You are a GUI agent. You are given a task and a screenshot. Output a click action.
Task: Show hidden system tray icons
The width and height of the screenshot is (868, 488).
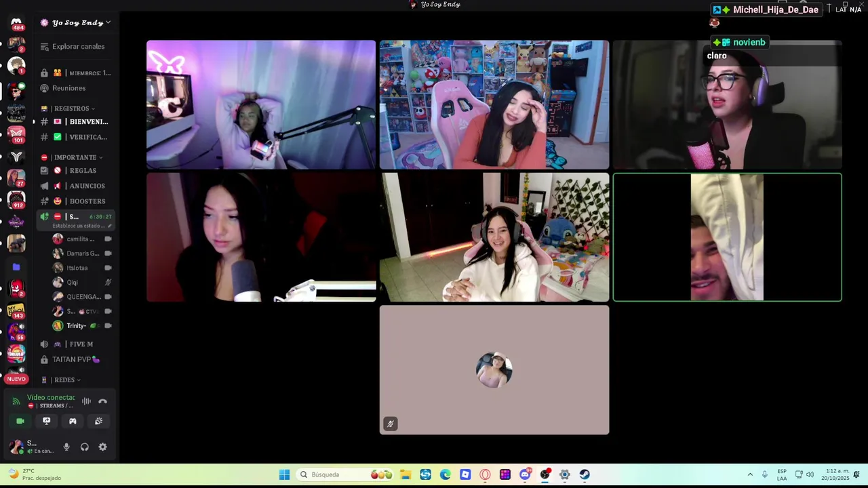[x=750, y=474]
